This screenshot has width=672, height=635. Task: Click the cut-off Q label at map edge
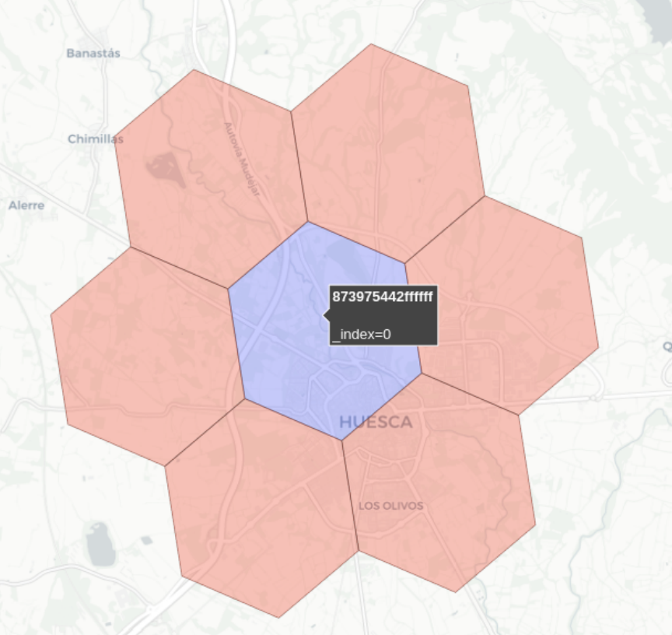667,346
